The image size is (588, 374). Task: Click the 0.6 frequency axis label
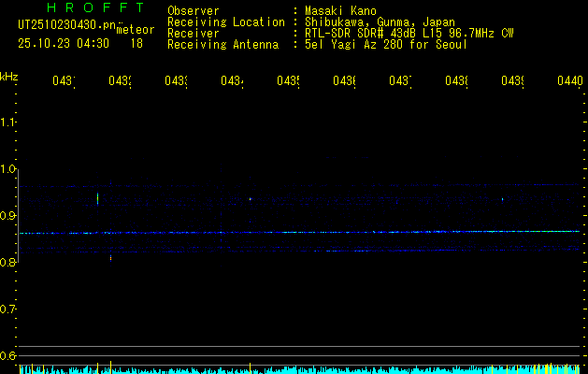[x=9, y=356]
